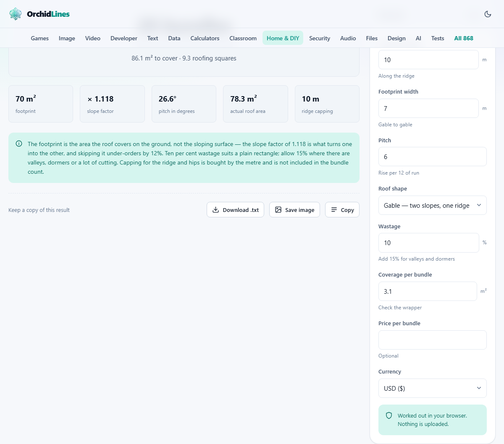Click the Pitch input field

click(x=432, y=157)
